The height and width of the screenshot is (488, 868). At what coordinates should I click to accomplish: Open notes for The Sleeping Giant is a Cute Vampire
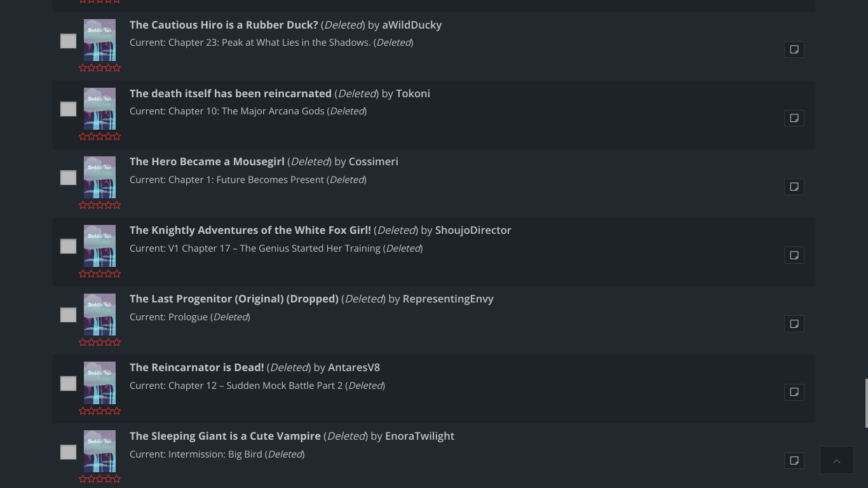794,461
